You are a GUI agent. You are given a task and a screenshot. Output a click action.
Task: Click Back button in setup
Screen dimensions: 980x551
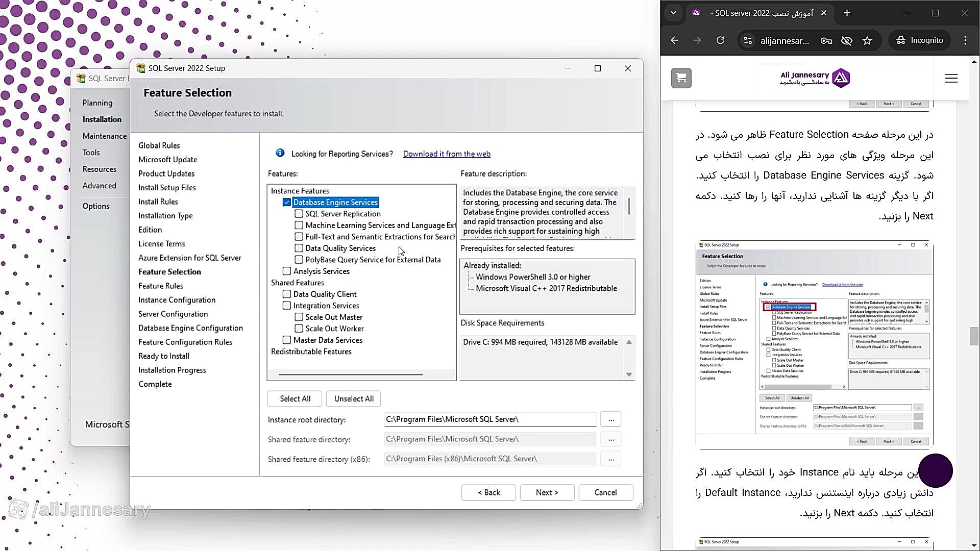pyautogui.click(x=488, y=492)
